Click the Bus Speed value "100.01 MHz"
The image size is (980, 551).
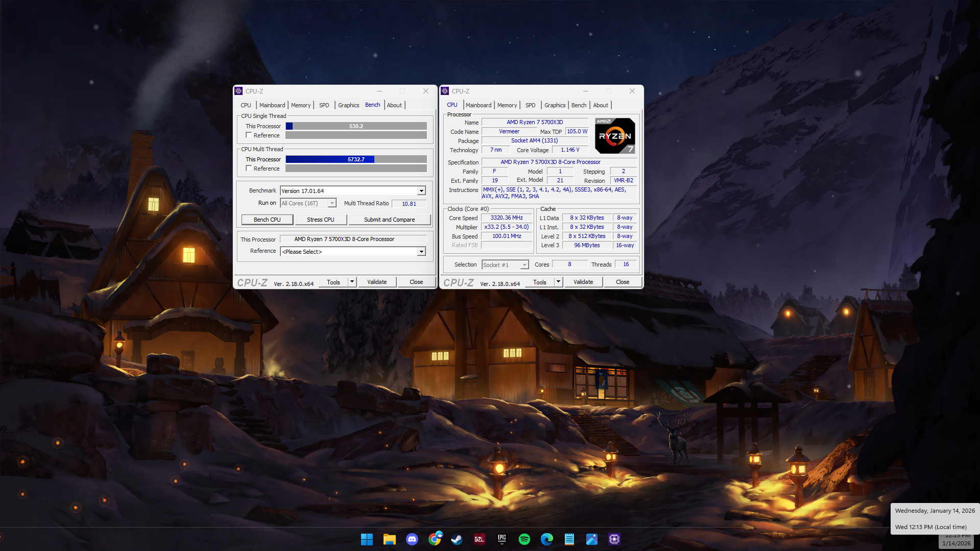(507, 236)
